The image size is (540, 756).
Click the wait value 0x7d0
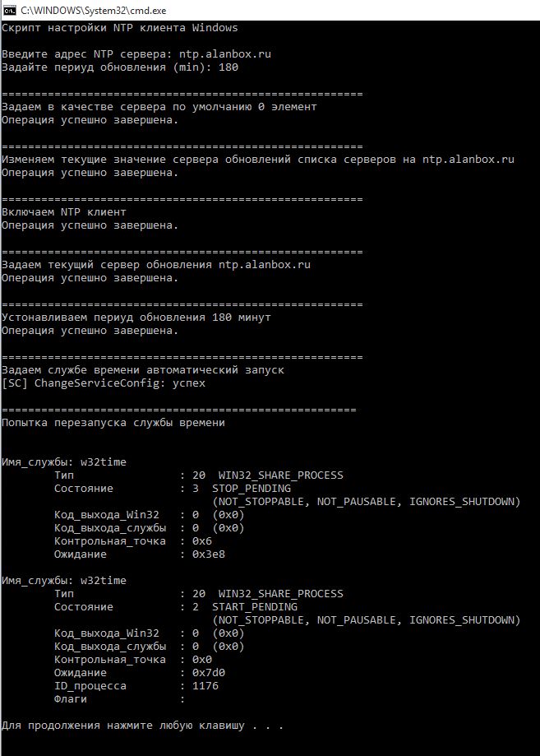coord(209,673)
